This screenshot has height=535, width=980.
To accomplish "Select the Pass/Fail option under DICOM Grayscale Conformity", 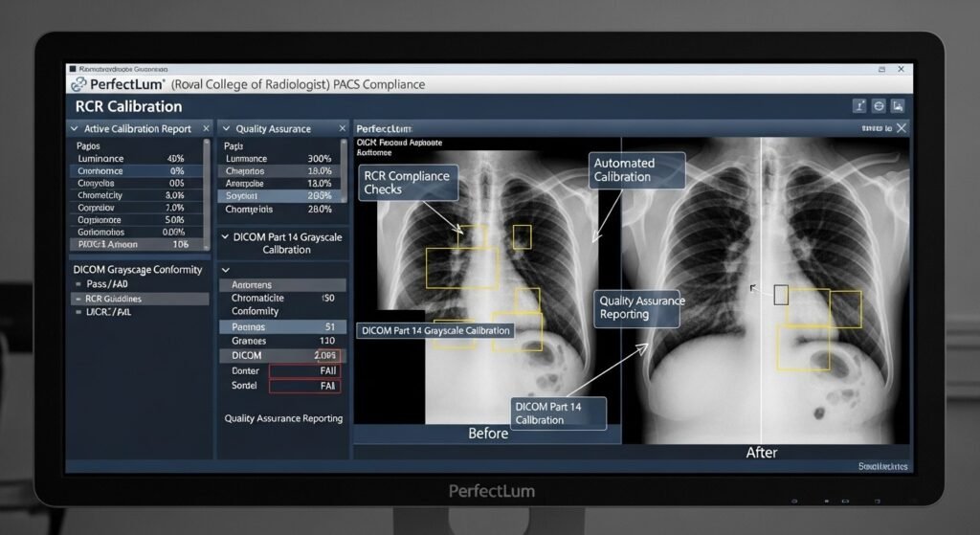I will coord(107,284).
